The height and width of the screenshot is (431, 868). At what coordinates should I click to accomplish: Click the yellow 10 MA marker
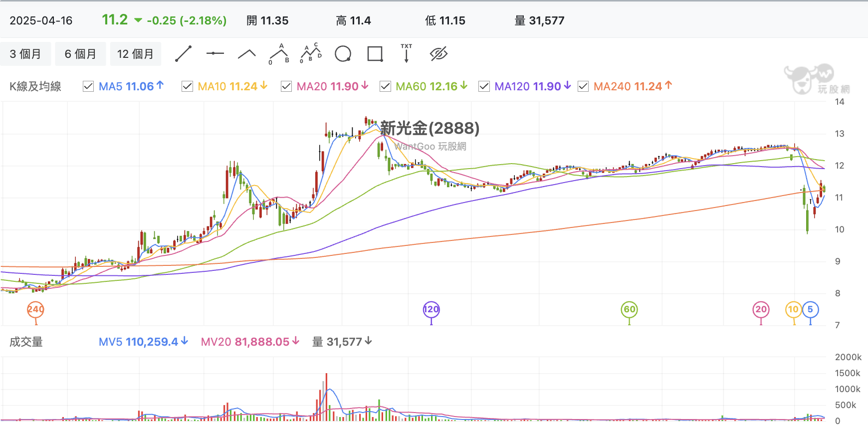click(x=793, y=310)
